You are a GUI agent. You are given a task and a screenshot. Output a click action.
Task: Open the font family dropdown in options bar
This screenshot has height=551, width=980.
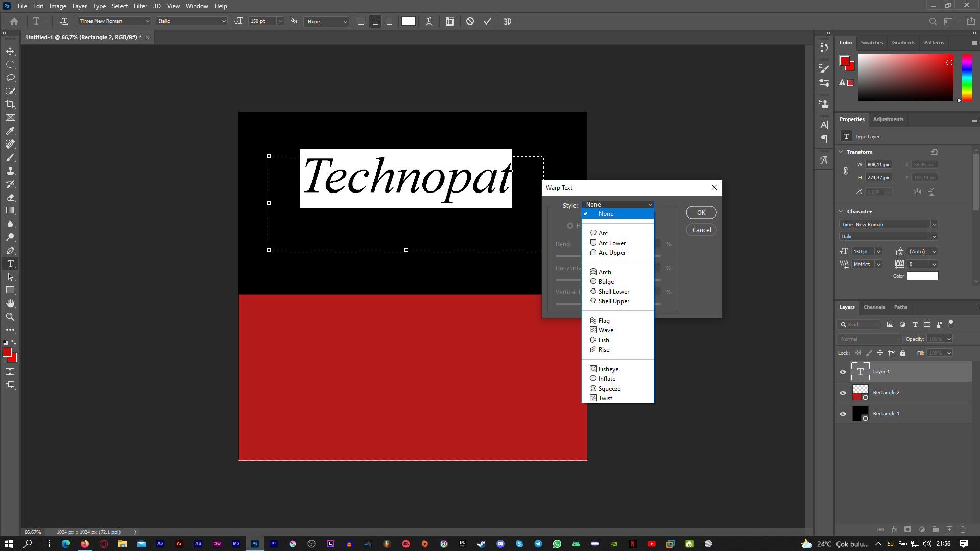point(147,21)
